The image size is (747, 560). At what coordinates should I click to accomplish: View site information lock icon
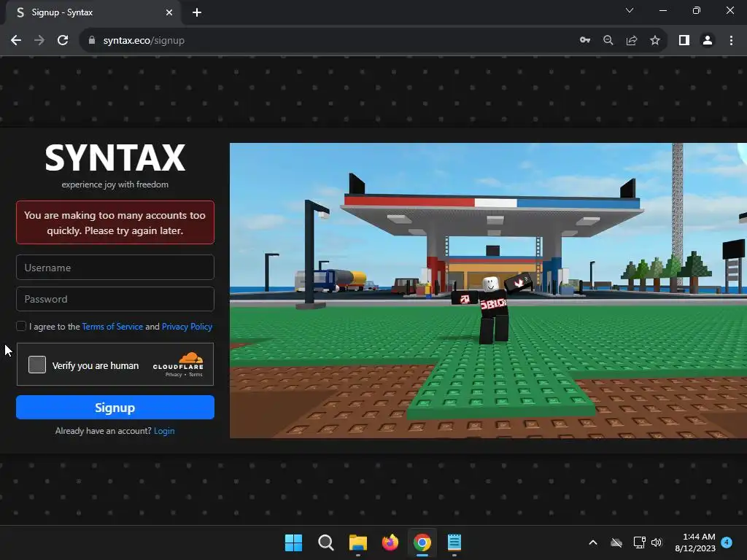click(91, 41)
